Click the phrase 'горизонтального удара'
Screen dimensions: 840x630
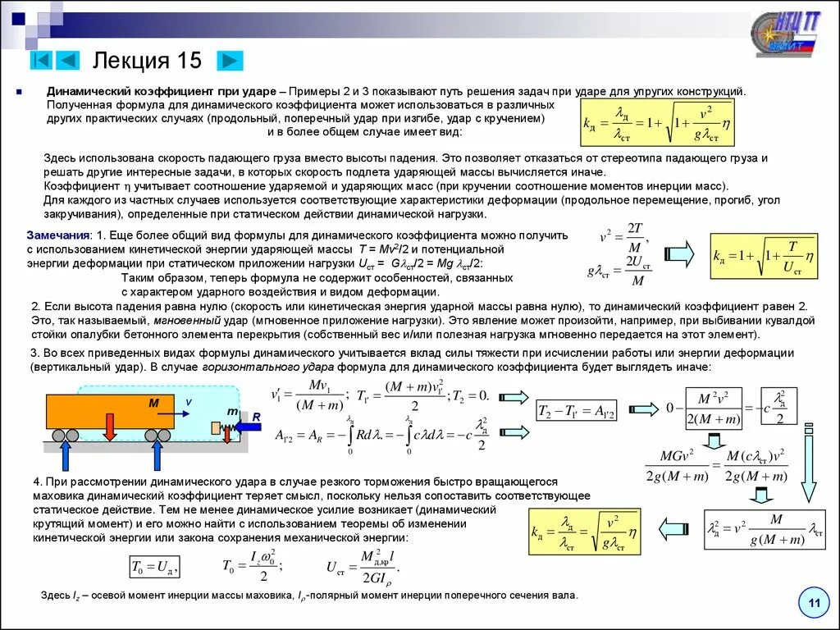click(x=268, y=367)
